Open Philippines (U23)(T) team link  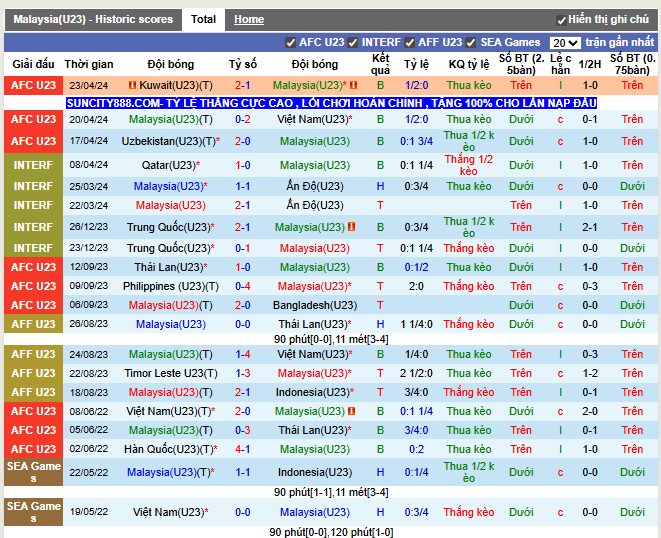(x=171, y=287)
